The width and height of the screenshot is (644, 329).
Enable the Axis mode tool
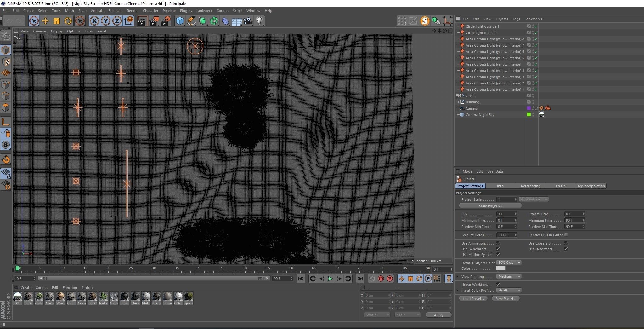tap(6, 122)
